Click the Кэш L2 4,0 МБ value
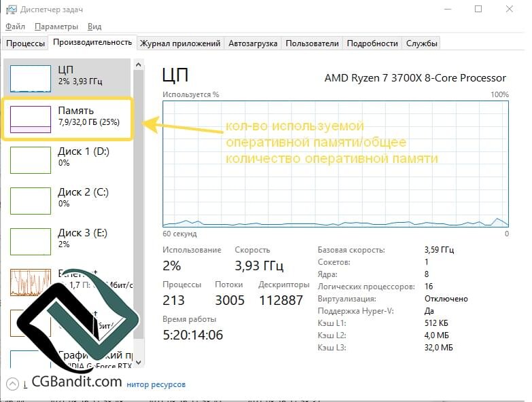The width and height of the screenshot is (532, 402). 436,335
